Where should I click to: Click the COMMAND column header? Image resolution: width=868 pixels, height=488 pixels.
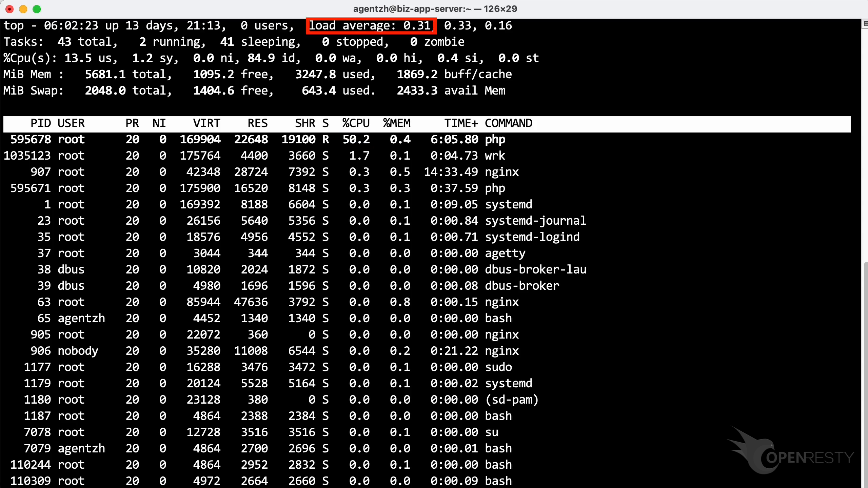point(508,123)
